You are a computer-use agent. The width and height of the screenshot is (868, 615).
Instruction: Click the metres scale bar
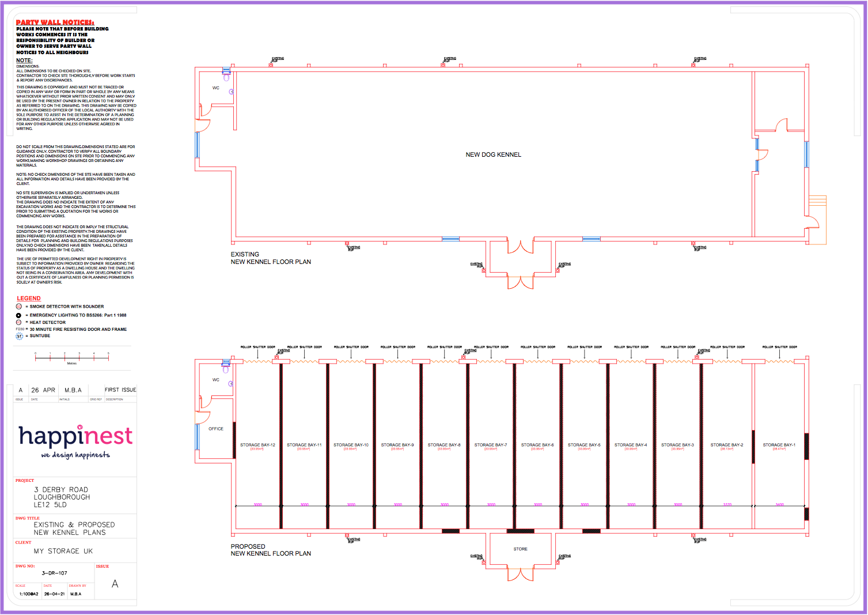(72, 358)
